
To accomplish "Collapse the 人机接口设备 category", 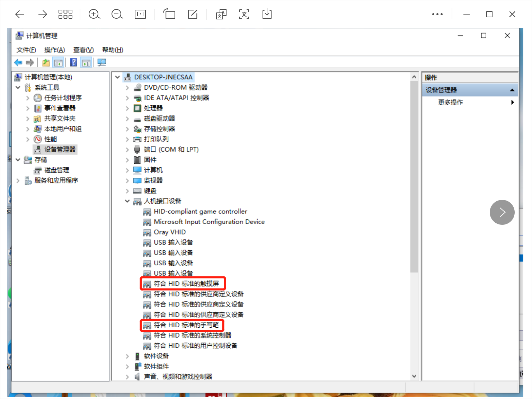I will (127, 201).
